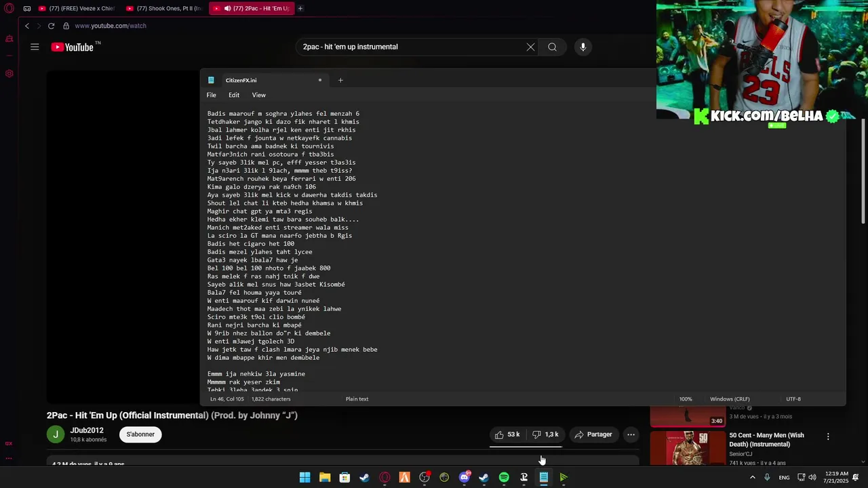Reload the YouTube page
The image size is (868, 488).
(x=51, y=26)
